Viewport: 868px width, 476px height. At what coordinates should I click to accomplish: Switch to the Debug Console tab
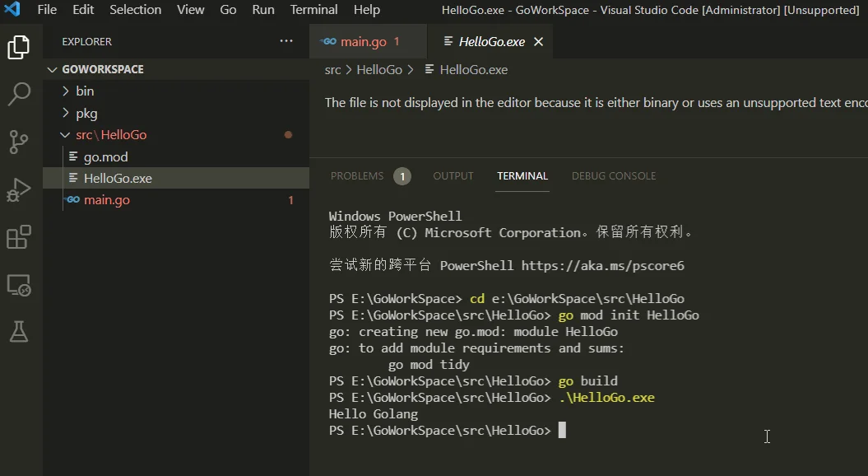[613, 176]
